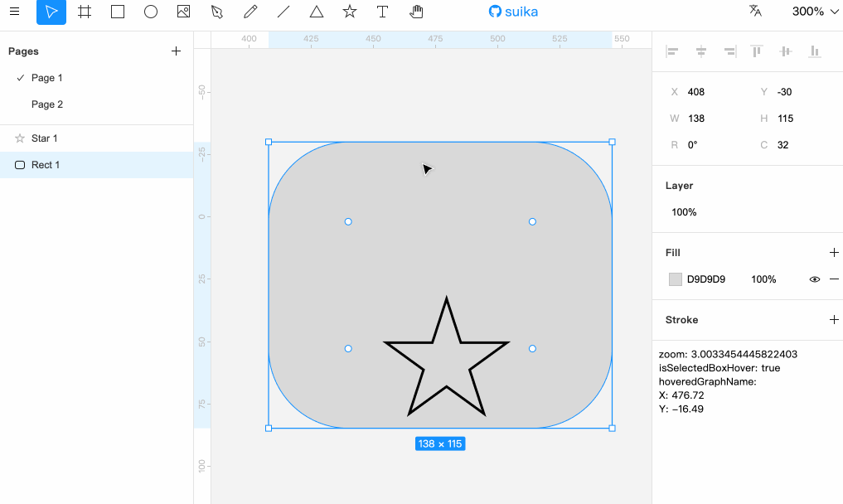Click the top-right selection handle

click(612, 142)
